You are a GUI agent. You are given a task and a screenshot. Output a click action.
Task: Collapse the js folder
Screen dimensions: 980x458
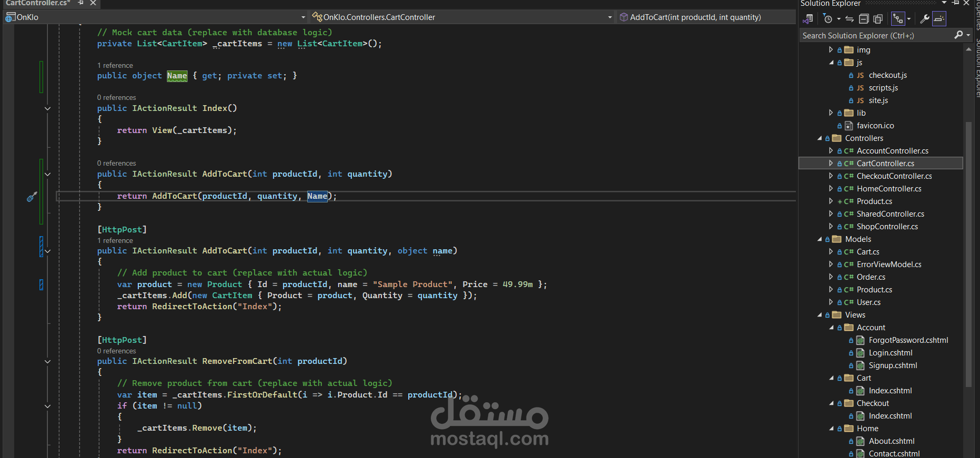pyautogui.click(x=831, y=62)
